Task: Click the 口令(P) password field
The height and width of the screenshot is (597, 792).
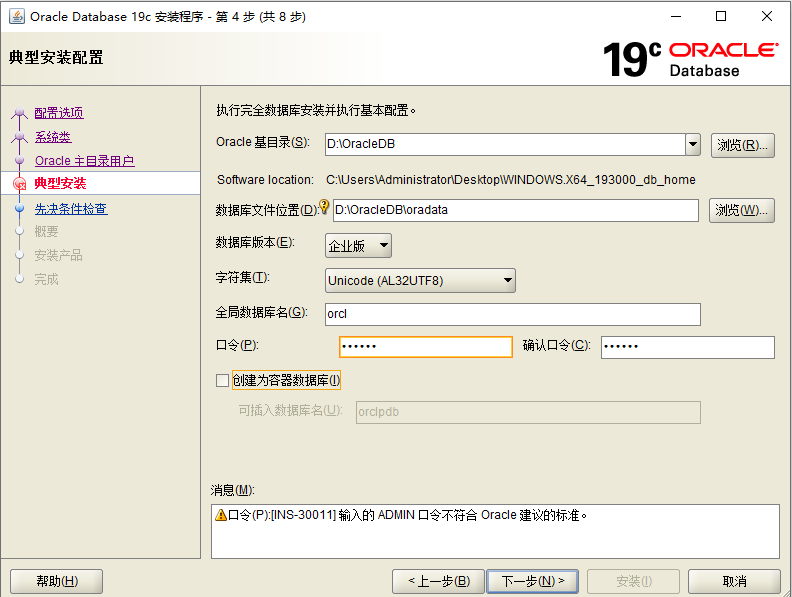Action: [x=426, y=347]
